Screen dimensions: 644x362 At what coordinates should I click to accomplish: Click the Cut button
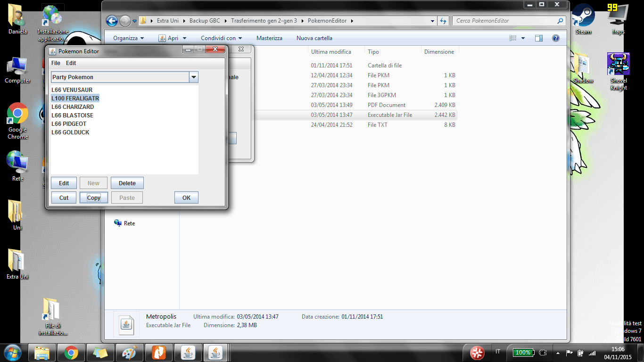point(64,197)
